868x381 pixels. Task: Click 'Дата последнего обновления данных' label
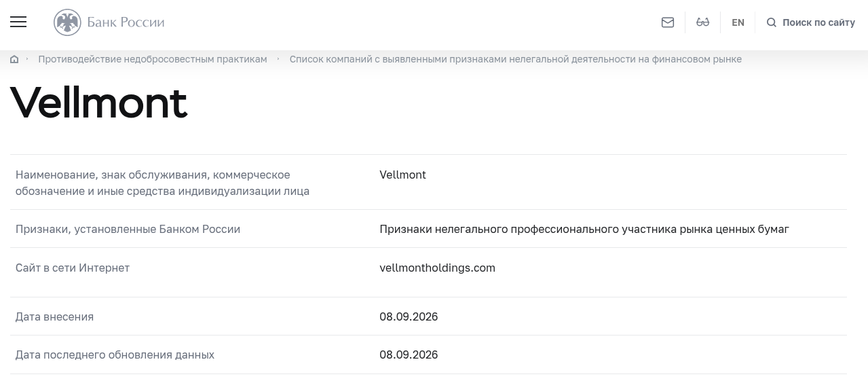click(115, 355)
